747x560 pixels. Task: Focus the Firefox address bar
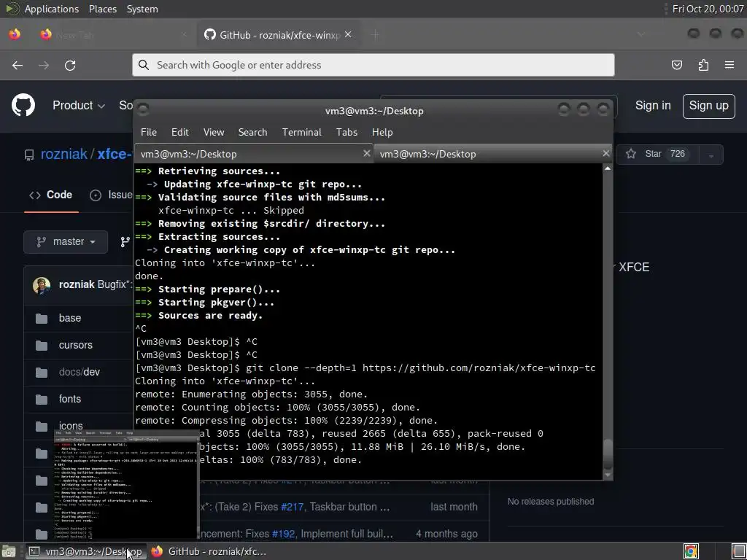373,65
